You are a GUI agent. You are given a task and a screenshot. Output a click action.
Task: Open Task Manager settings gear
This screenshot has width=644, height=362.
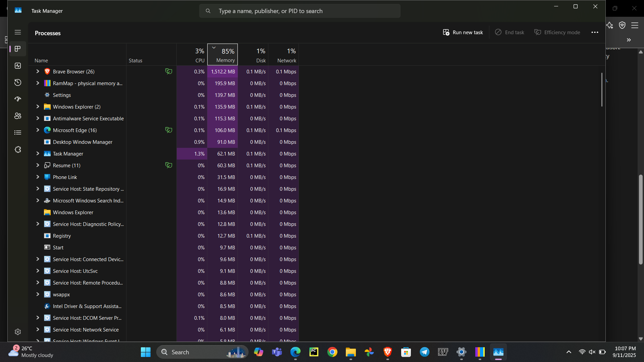click(18, 332)
